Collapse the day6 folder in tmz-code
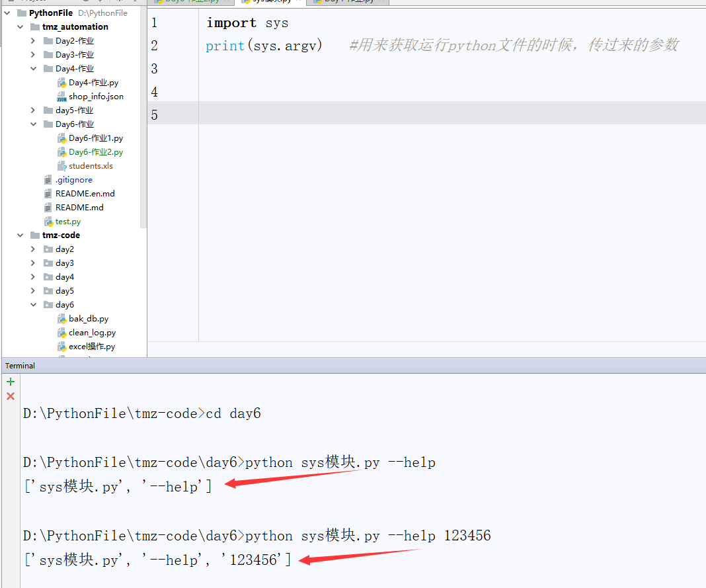706x588 pixels. [33, 305]
